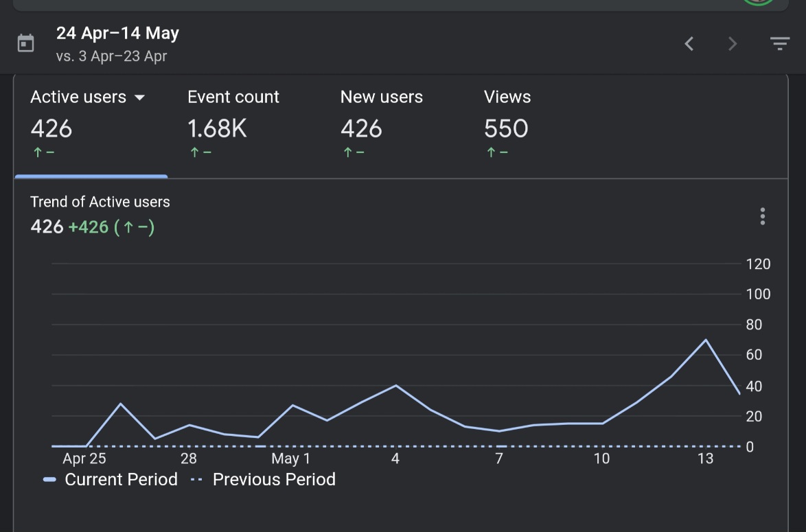Select the Event count metric tab
Screen dimensions: 806x532
coord(233,125)
